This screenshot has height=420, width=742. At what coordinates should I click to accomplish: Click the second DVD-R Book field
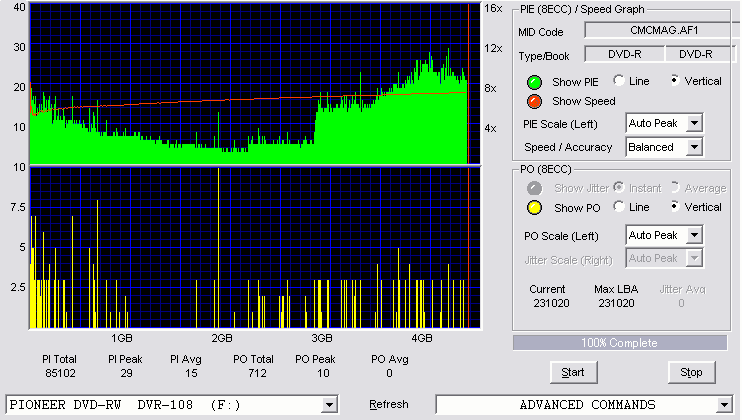[x=700, y=54]
